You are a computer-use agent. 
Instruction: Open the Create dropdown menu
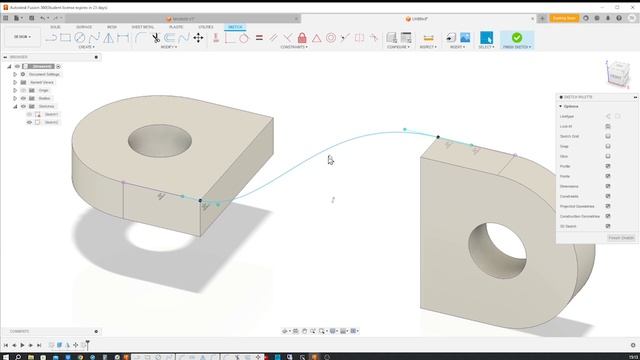tap(86, 47)
